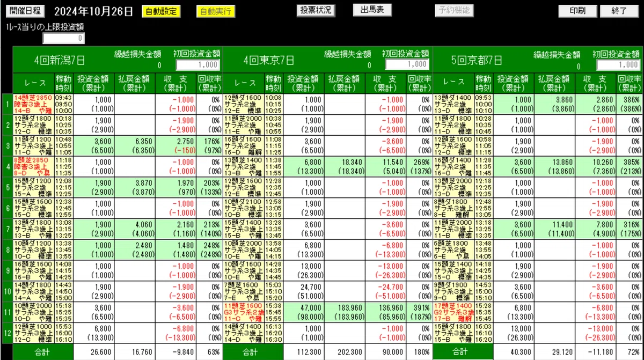
Task: Select the 4回新潟7日 venue header
Action: tap(58, 60)
